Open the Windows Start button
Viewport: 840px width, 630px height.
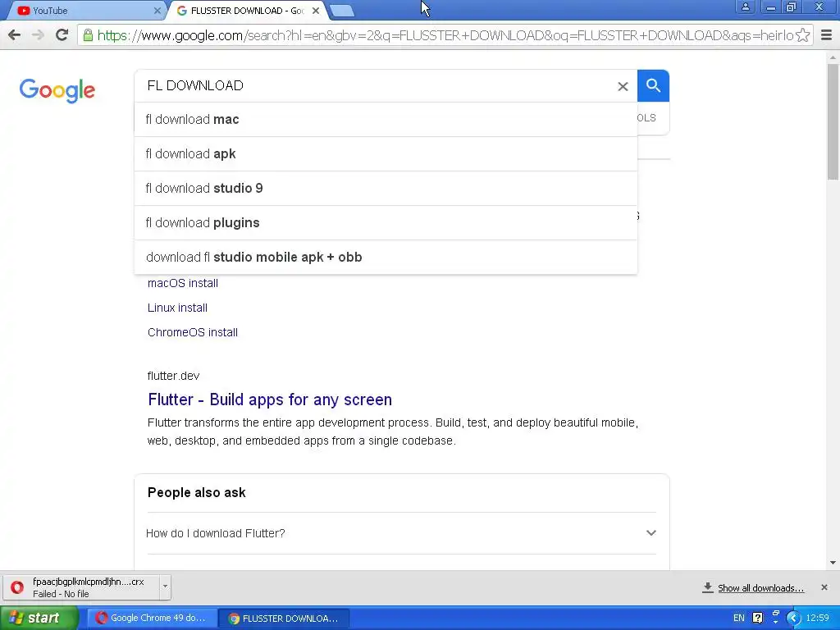pos(39,619)
